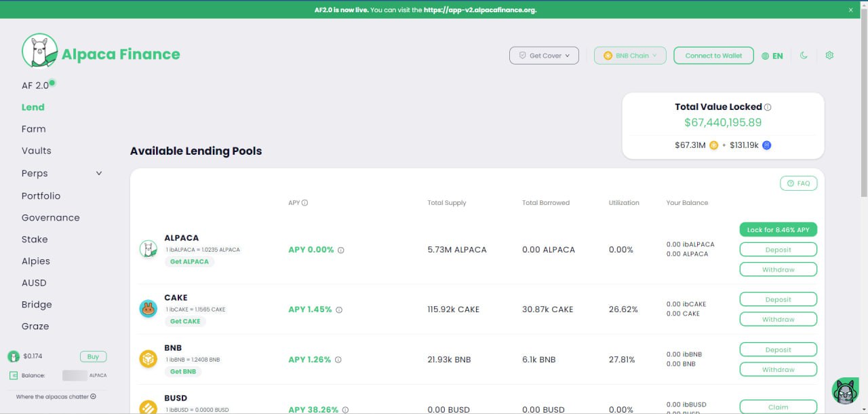Withdraw from the CAKE lending pool

tap(778, 319)
